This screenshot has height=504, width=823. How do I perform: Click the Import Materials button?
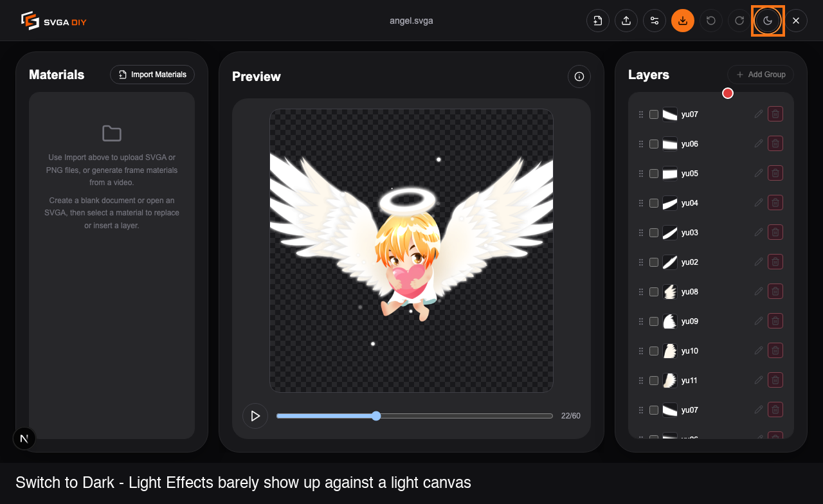click(x=152, y=75)
